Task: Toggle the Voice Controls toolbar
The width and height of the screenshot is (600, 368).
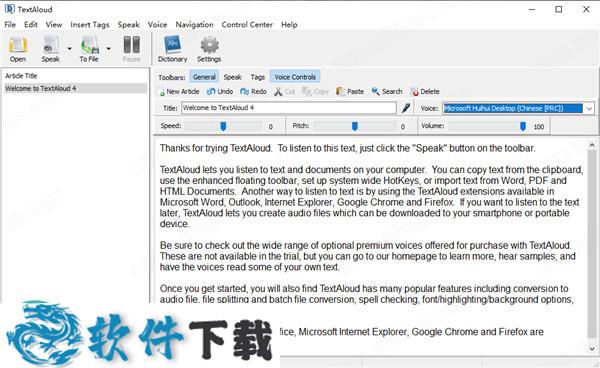Action: (x=295, y=77)
